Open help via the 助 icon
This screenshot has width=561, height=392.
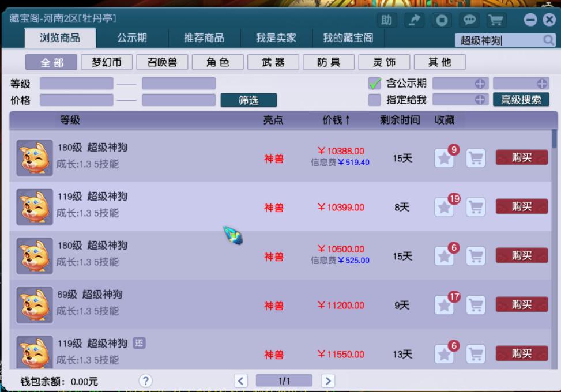coord(387,19)
